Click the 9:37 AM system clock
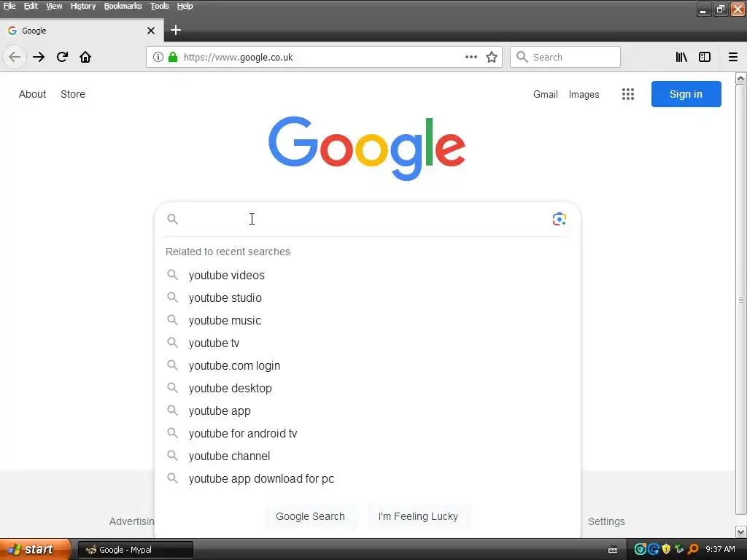The image size is (747, 560). coord(720,550)
